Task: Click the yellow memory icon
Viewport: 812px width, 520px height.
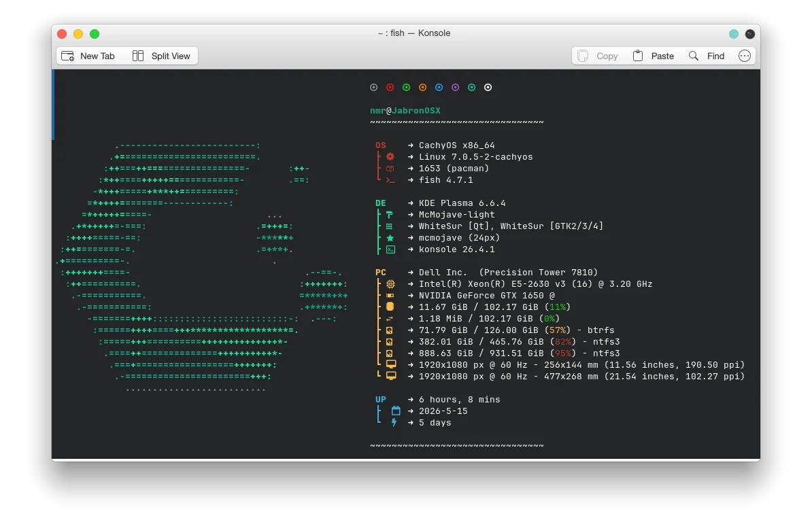Action: tap(390, 307)
